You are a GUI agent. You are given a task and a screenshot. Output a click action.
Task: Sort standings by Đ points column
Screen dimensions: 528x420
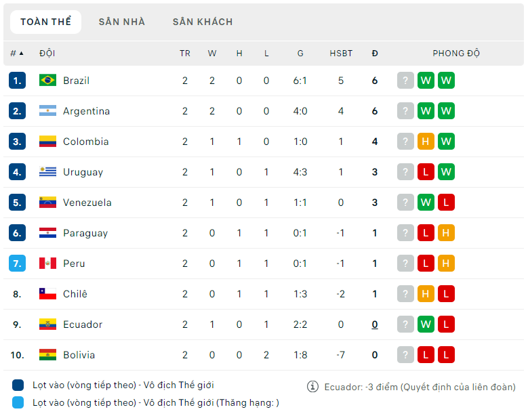pyautogui.click(x=375, y=54)
